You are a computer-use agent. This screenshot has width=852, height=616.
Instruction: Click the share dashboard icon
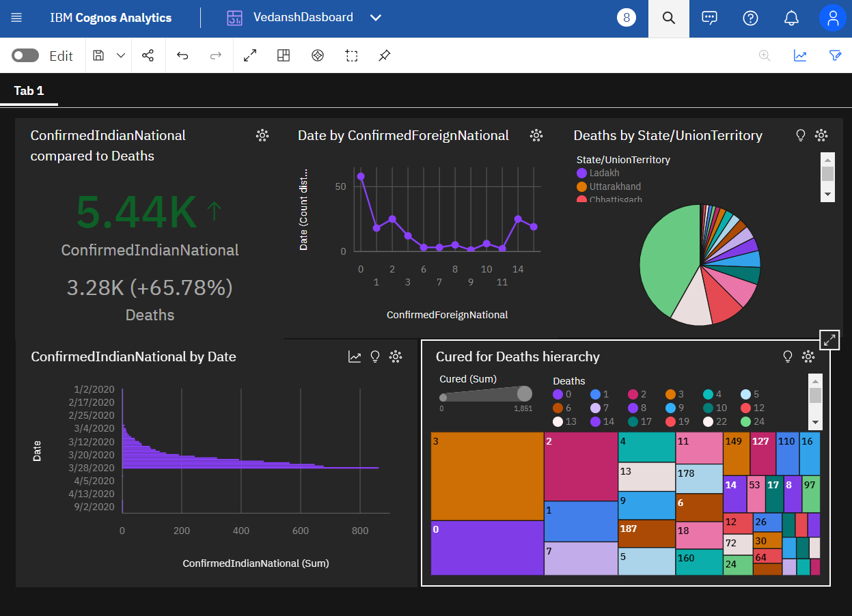(x=148, y=56)
